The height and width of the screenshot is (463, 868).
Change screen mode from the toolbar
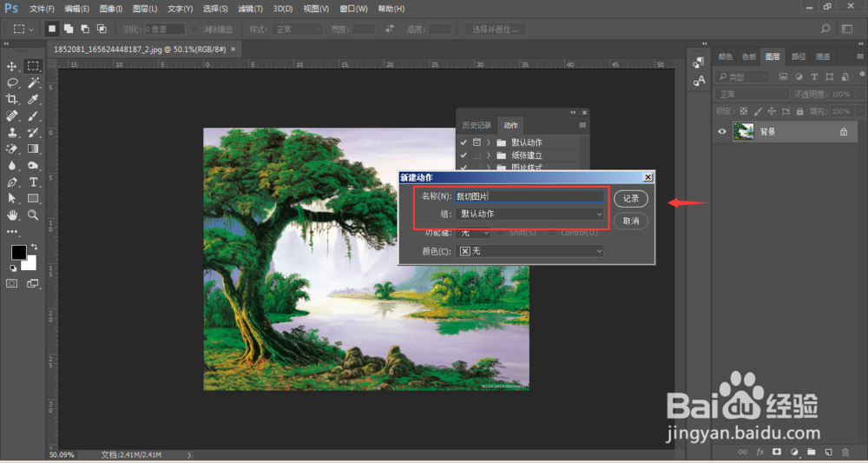click(x=33, y=283)
